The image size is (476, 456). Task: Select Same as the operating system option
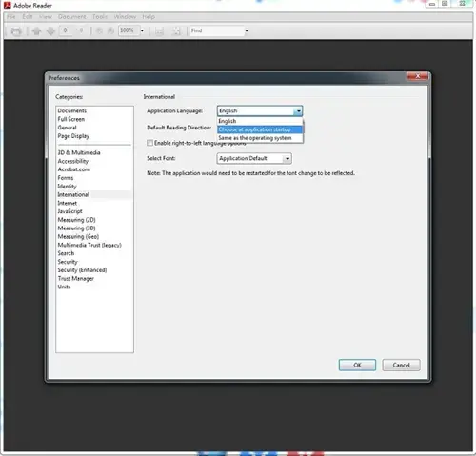coord(260,138)
